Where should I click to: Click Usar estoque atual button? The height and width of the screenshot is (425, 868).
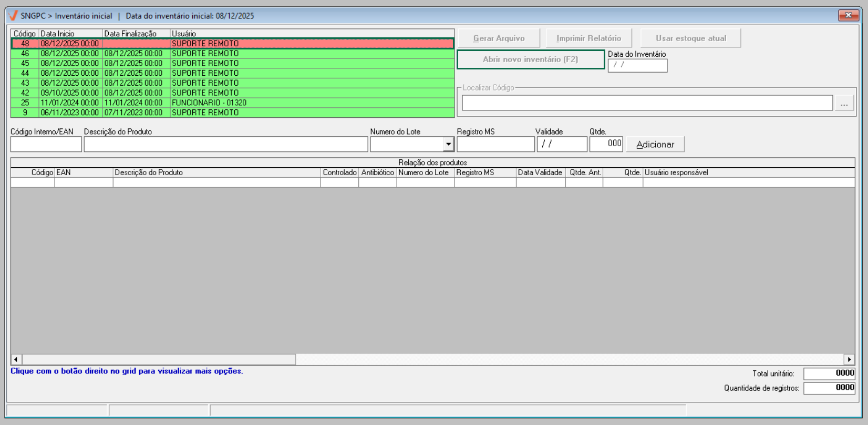click(x=690, y=38)
